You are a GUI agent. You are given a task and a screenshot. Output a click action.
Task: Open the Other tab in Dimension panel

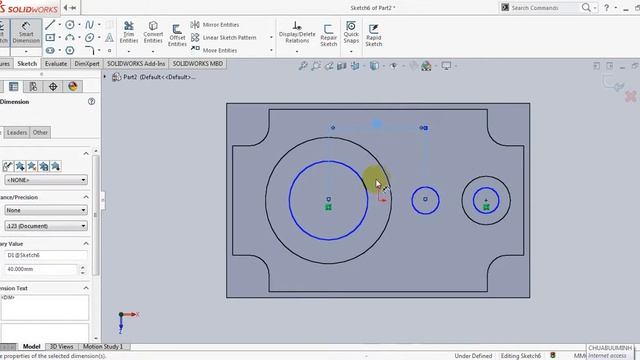pos(40,133)
